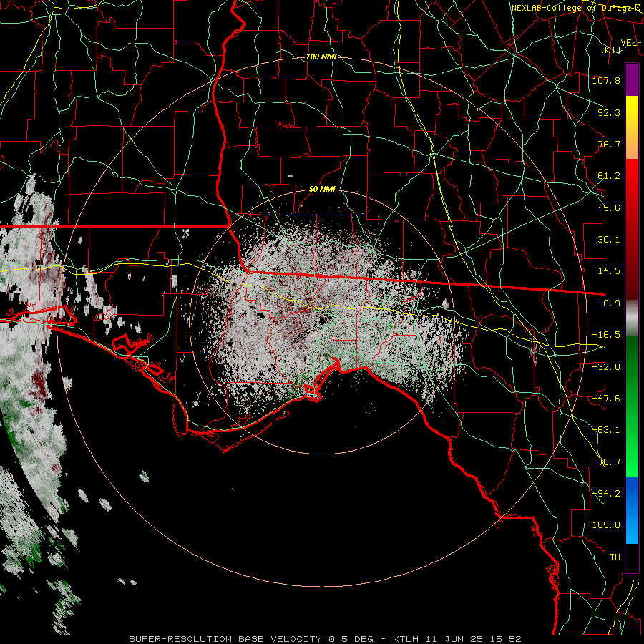Pick the black TH segment of color bar

click(x=632, y=557)
